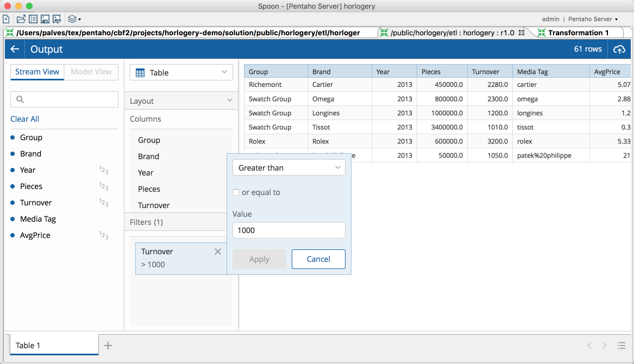Click the Clear All link

24,119
